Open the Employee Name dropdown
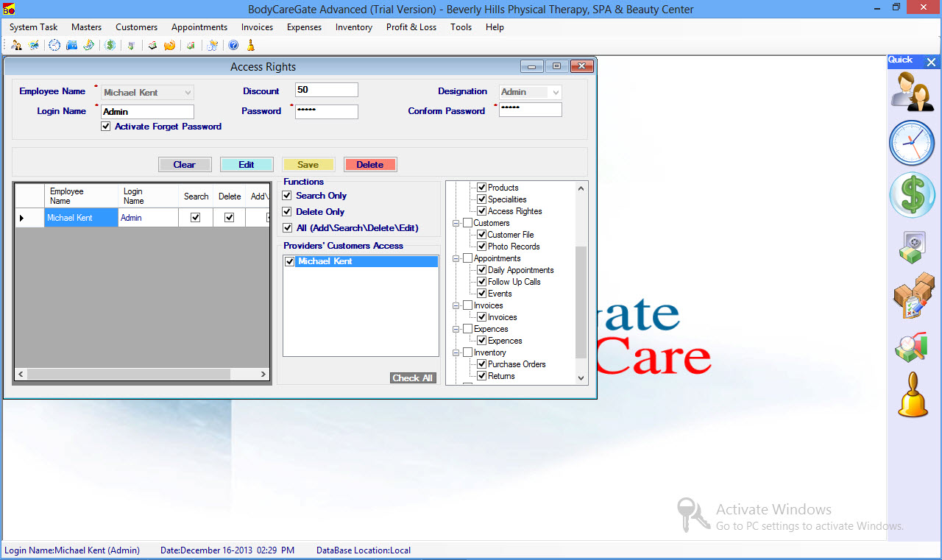This screenshot has width=942, height=560. coord(188,93)
